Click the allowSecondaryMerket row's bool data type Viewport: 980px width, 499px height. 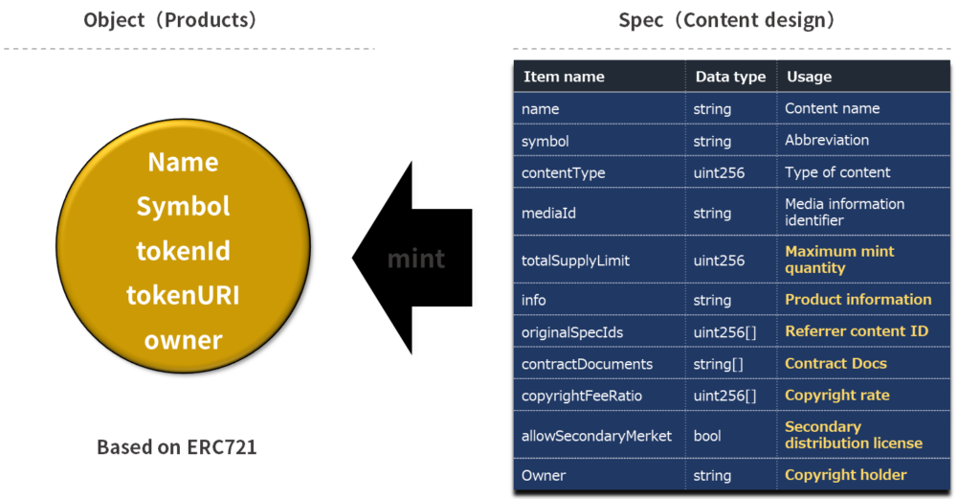[x=707, y=436]
